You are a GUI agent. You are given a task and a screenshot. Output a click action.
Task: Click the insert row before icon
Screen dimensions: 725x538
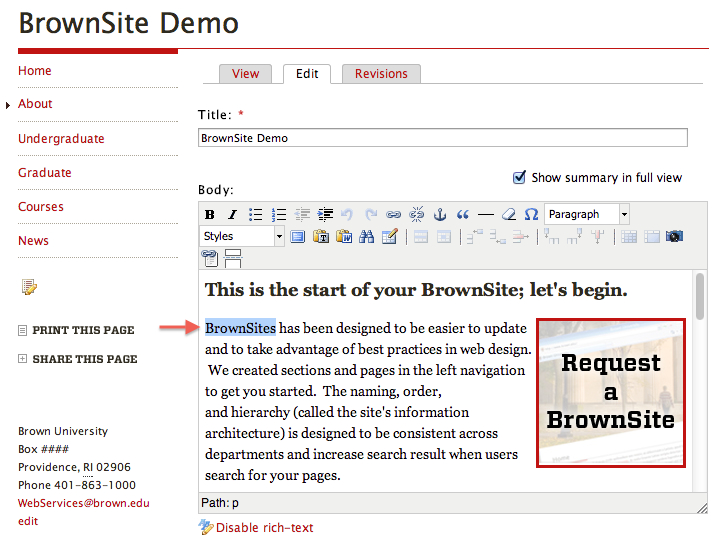(x=475, y=237)
